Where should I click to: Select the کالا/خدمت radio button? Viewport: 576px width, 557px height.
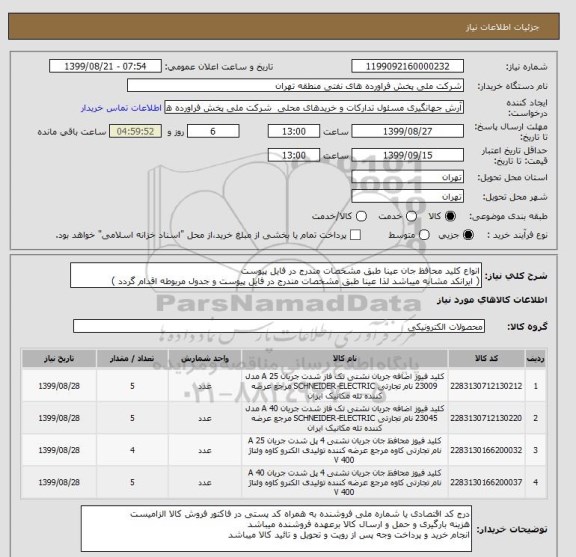coord(361,216)
